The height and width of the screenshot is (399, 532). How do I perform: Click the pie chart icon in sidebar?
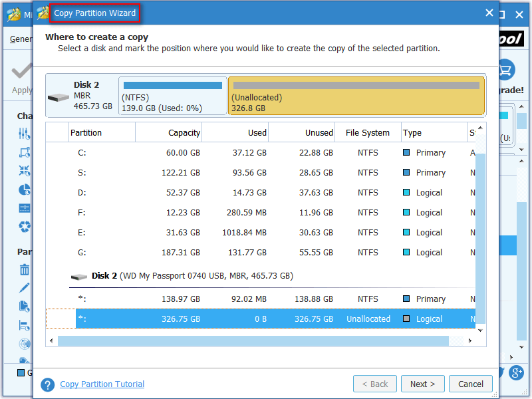tap(25, 190)
